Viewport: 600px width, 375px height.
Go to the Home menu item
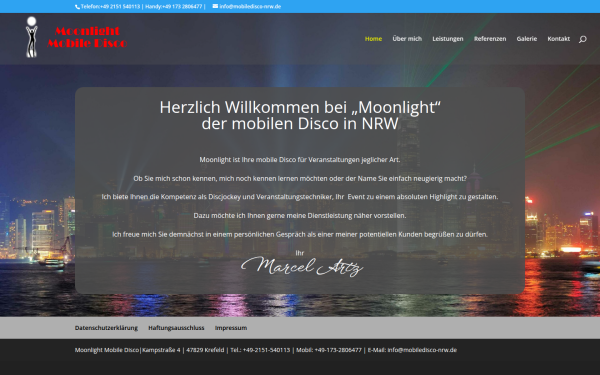tap(373, 39)
